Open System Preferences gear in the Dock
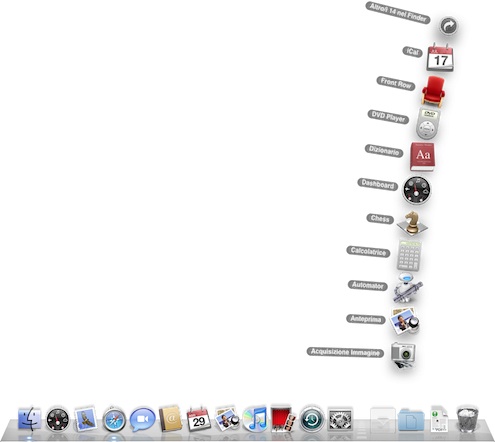This screenshot has height=442, width=495. [340, 419]
